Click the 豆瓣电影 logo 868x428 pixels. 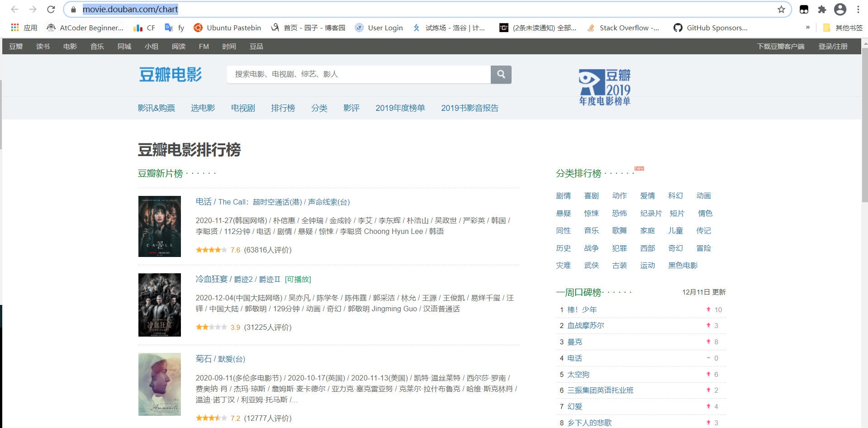[171, 75]
